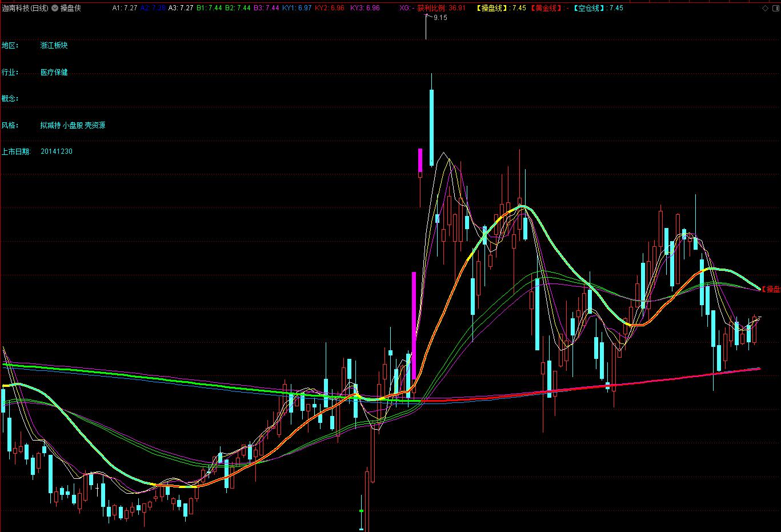The image size is (781, 532).
Task: Click the B3: 7.44 indicator value
Action: click(266, 8)
